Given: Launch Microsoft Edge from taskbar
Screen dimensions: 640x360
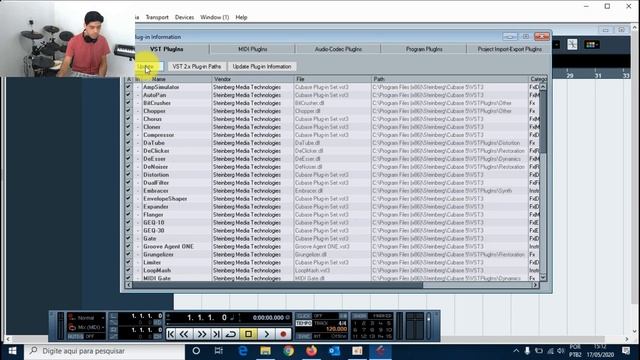Looking at the screenshot, I should pos(242,351).
